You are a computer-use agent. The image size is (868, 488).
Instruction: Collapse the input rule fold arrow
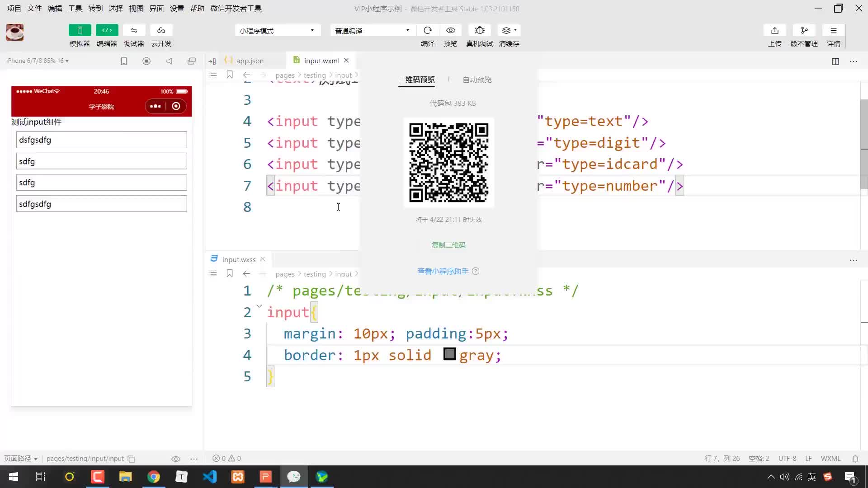pyautogui.click(x=259, y=306)
